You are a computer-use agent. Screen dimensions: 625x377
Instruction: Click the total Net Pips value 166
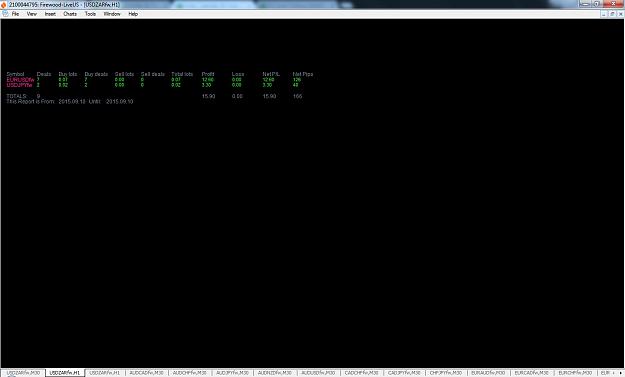(x=297, y=96)
